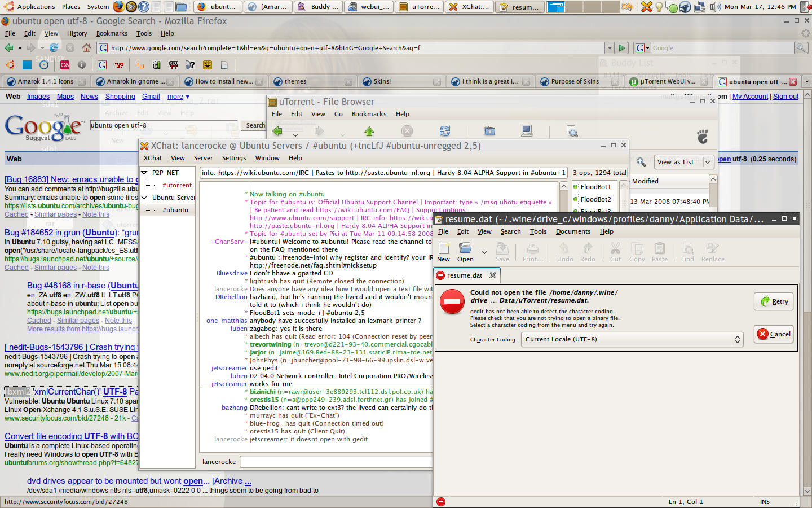Click the Save icon in gedit toolbar
Screen dimensions: 812x508
[x=502, y=248]
